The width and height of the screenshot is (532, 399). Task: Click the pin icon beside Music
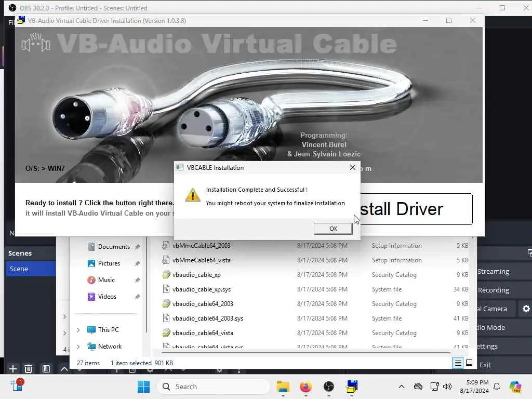[137, 280]
